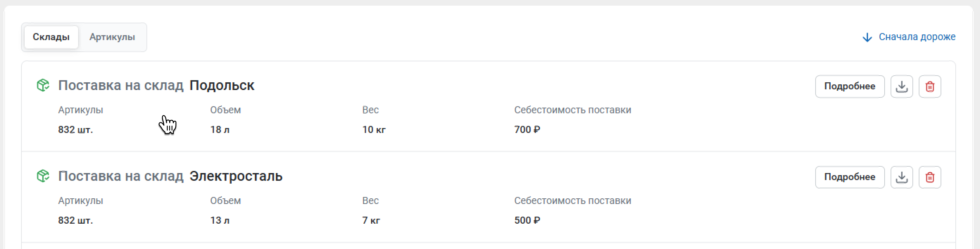This screenshot has width=980, height=249.
Task: Delete the Подольск supply
Action: tap(929, 87)
